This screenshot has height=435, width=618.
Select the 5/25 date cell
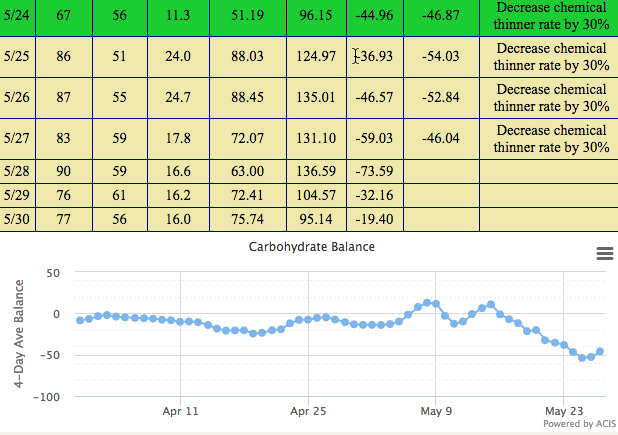pyautogui.click(x=16, y=56)
